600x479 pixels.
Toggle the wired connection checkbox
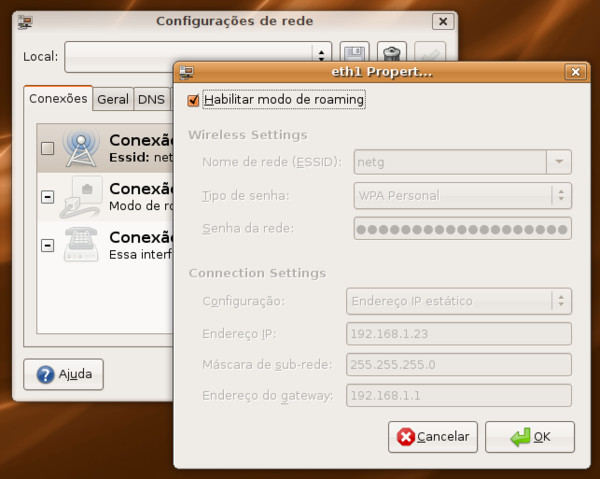coord(47,197)
